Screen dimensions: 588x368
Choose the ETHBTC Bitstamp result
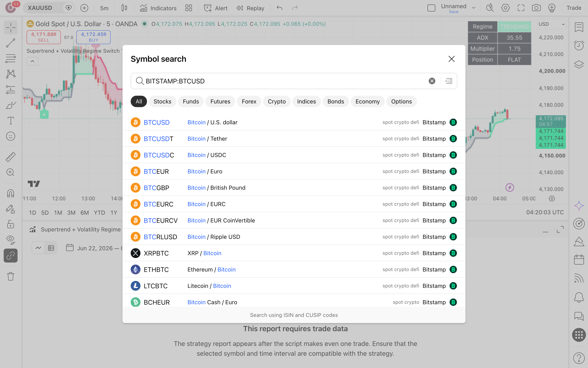pyautogui.click(x=294, y=270)
